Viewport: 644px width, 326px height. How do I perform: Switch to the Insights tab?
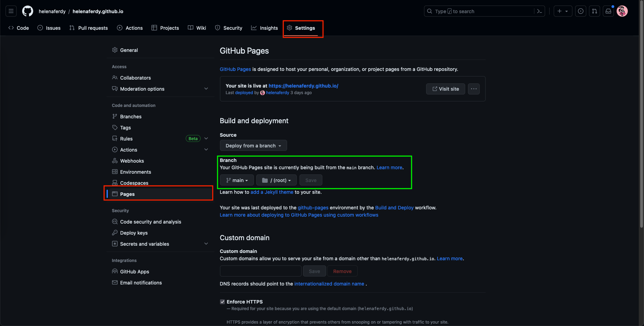[x=265, y=28]
